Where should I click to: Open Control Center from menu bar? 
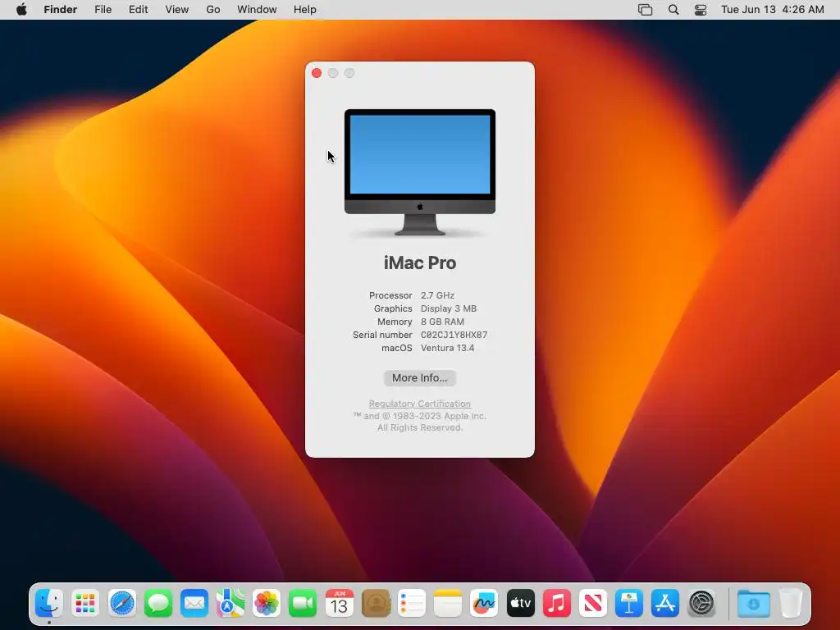[701, 10]
